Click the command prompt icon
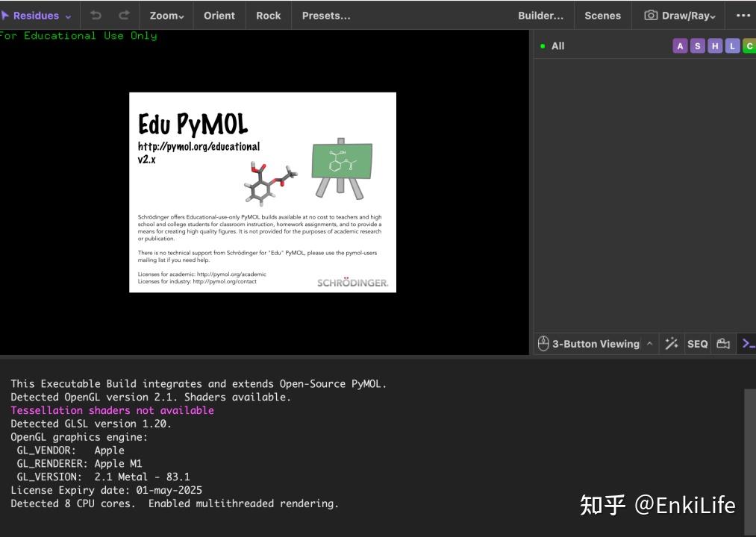This screenshot has height=537, width=756. [748, 343]
